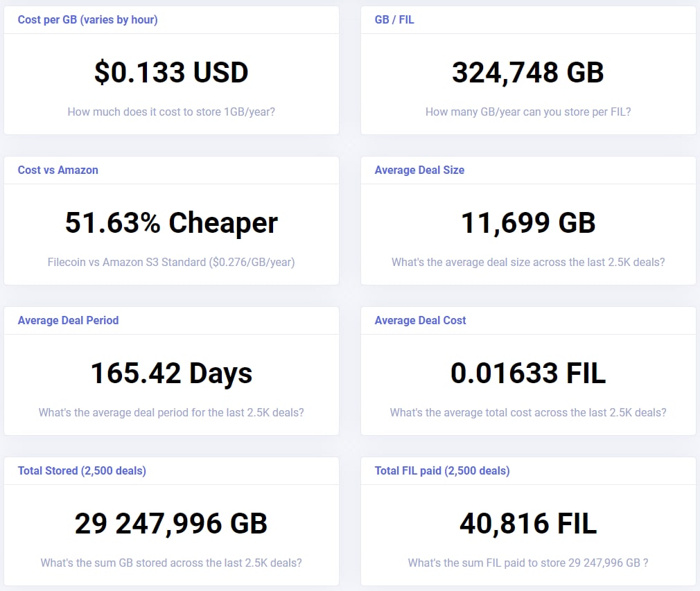Select the 11,699 GB value
Screen dimensions: 700x591
pos(528,223)
